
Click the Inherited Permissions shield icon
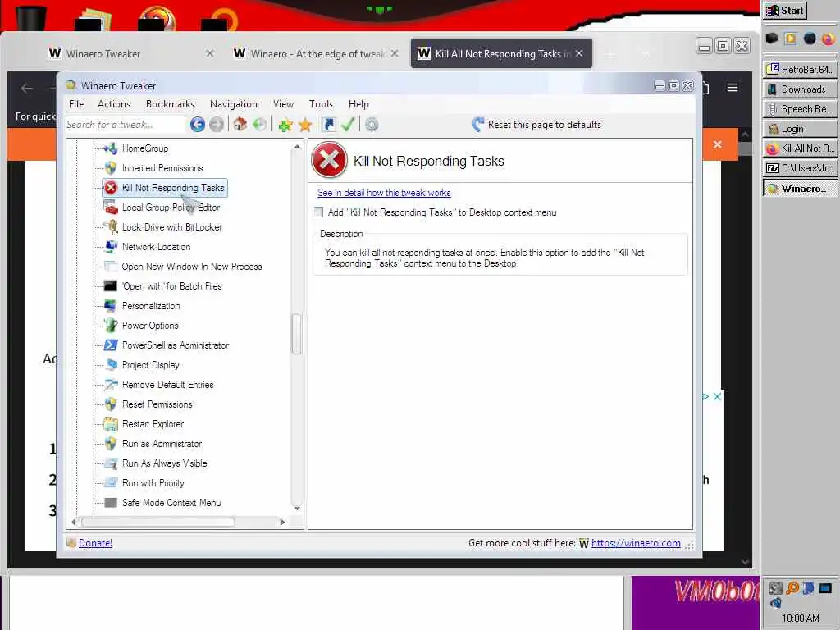[x=111, y=168]
